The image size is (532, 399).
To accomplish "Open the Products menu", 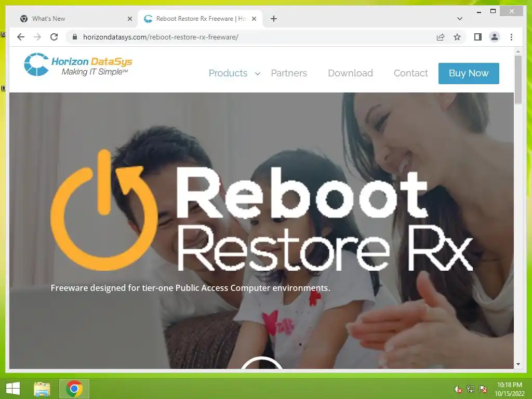I will click(228, 73).
